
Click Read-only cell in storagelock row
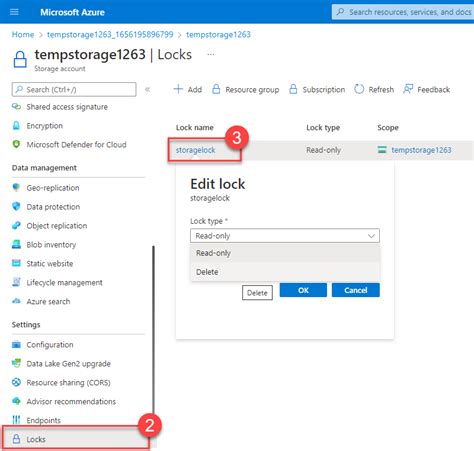(x=323, y=150)
